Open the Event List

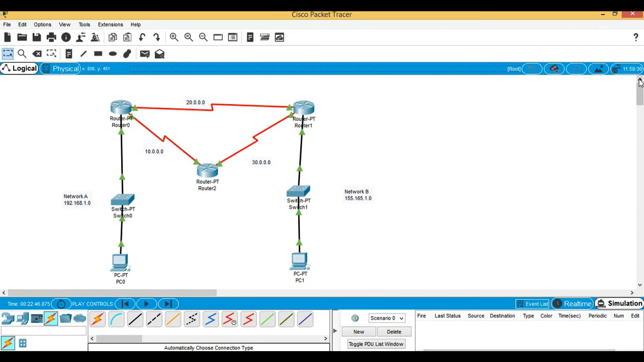(532, 304)
